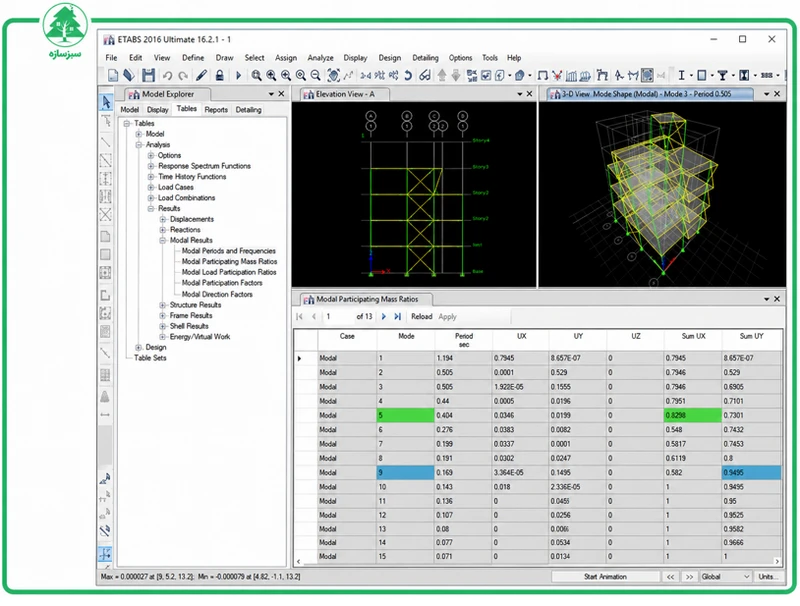Click the Save model floppy disk icon
Screen dimensions: 800x606
tap(148, 75)
